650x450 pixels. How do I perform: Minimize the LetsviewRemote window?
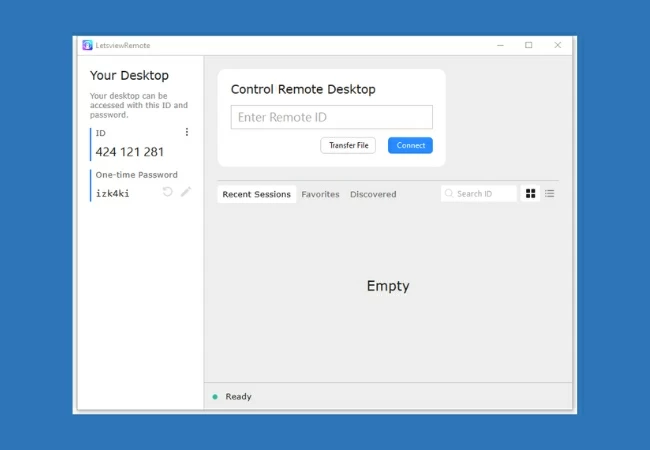500,45
